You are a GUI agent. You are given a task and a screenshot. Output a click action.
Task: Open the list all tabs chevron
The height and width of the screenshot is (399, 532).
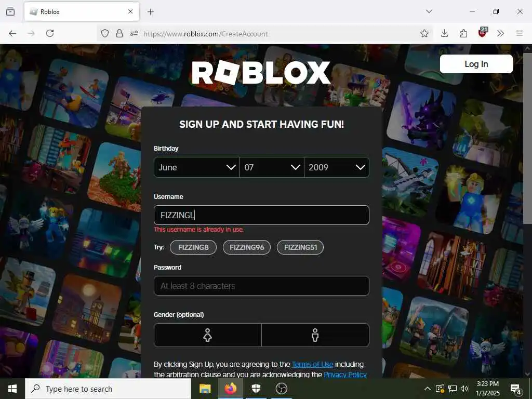click(429, 11)
